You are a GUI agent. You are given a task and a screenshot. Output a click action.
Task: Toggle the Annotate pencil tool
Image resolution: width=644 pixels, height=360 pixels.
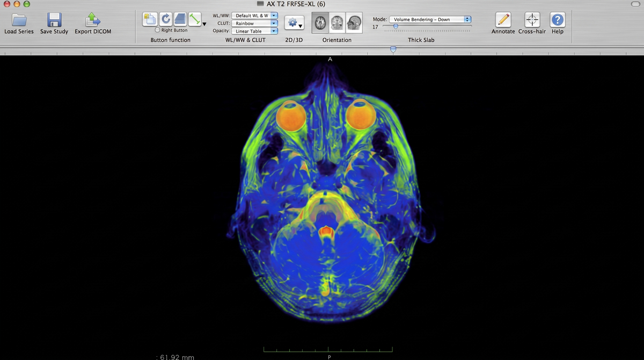(503, 20)
